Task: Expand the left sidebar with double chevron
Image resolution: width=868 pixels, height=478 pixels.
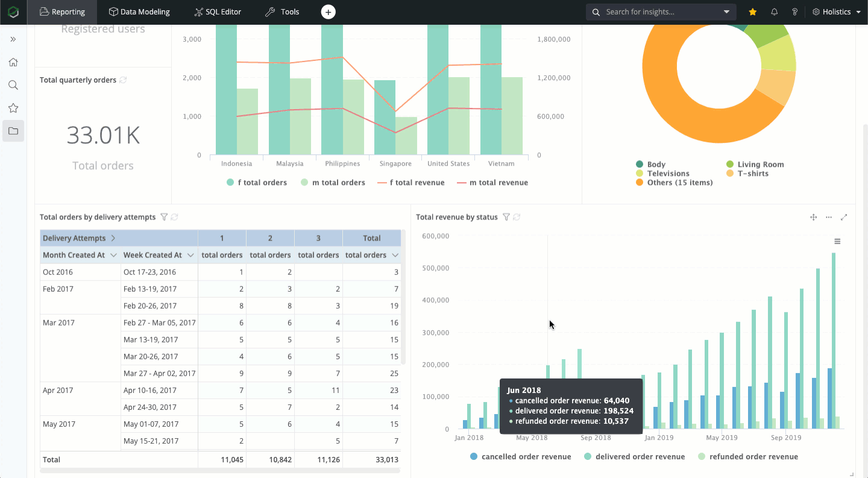Action: coord(13,39)
